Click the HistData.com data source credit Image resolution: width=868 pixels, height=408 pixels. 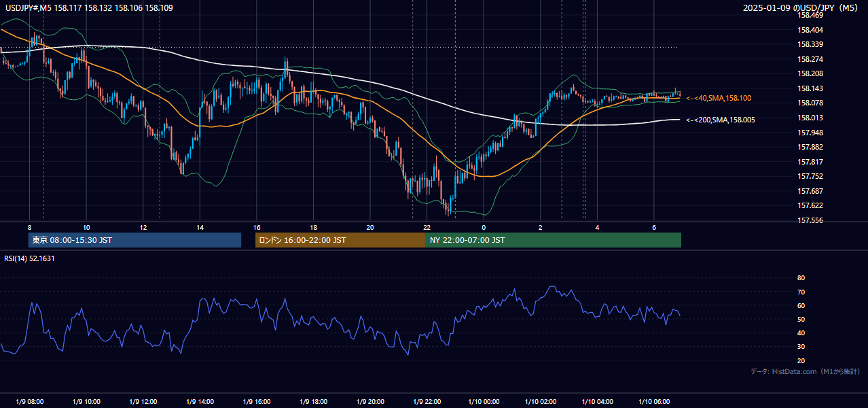click(806, 371)
